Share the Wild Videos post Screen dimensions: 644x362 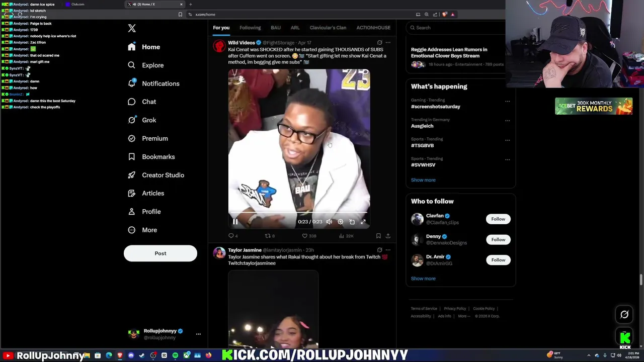388,236
